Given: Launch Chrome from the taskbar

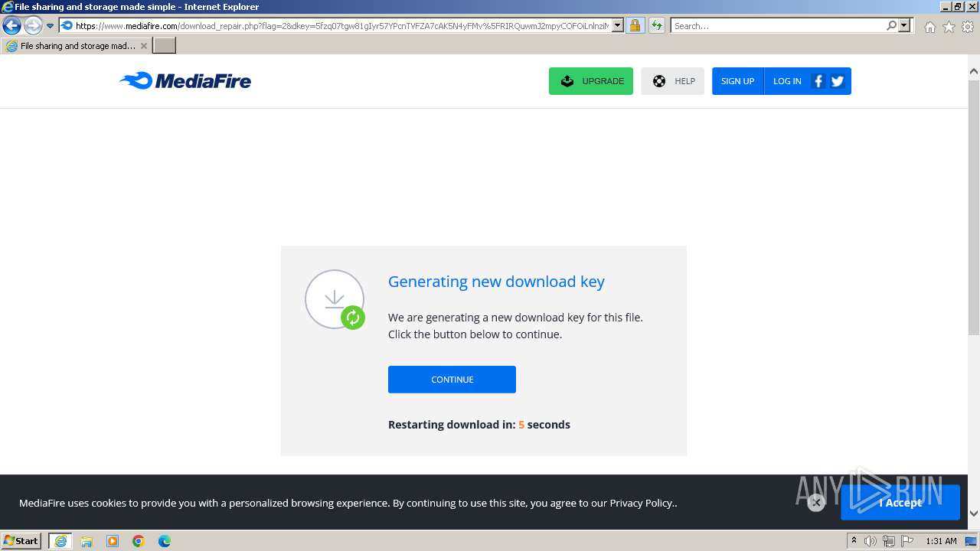Looking at the screenshot, I should tap(139, 541).
